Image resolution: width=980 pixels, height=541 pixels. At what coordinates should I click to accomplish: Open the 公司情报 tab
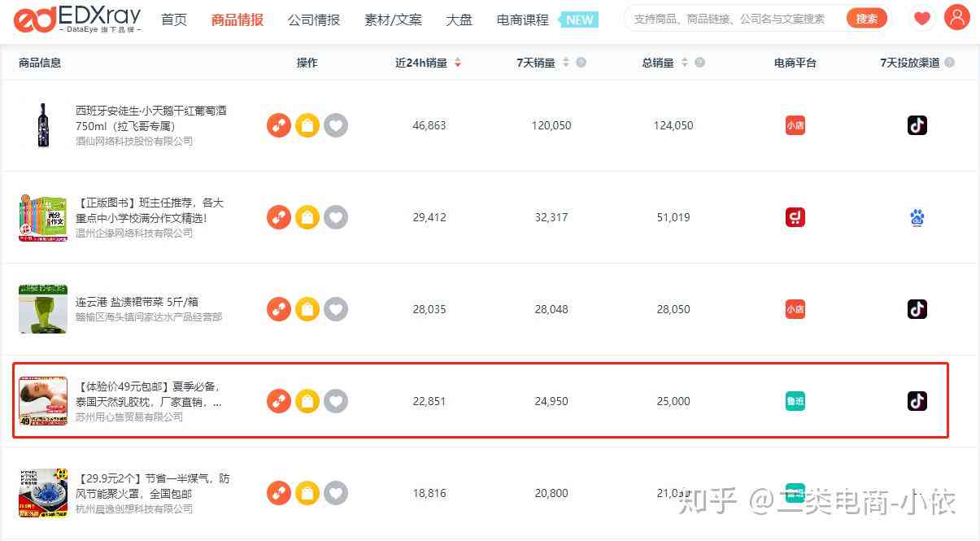(x=314, y=20)
